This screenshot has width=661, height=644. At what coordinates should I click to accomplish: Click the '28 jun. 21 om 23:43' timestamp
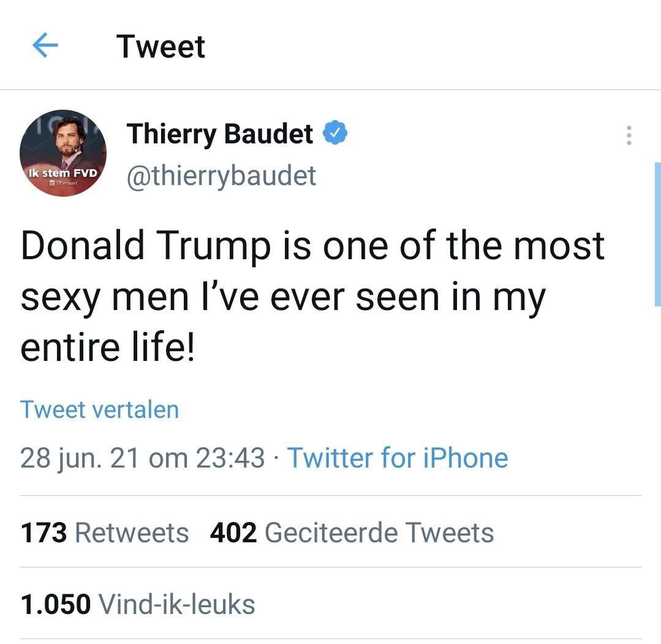(142, 458)
